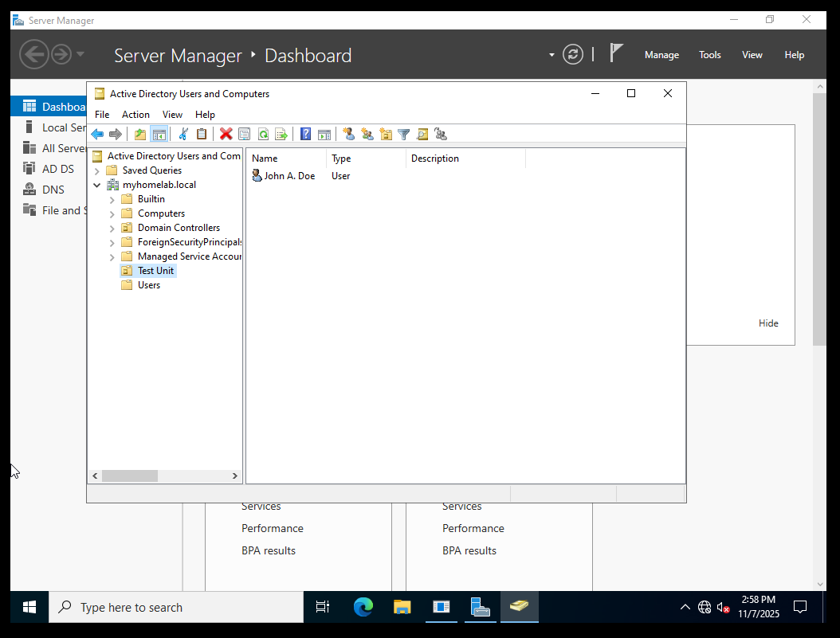This screenshot has height=638, width=840.
Task: Open the filter options funnel icon
Action: 404,134
